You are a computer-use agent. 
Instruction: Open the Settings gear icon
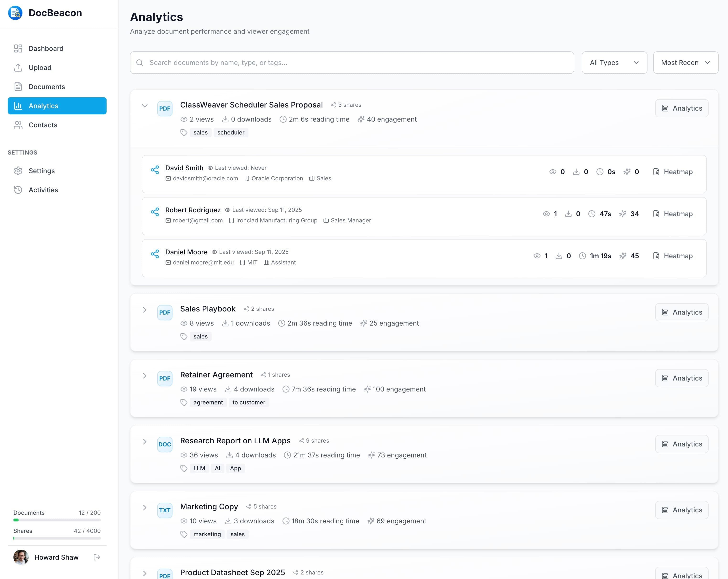(18, 171)
